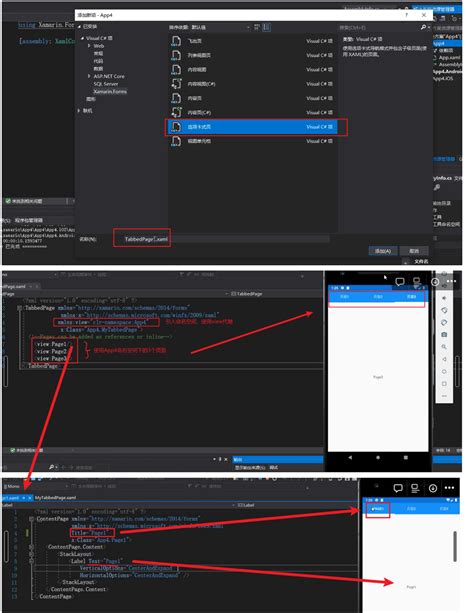Open the MyTabbedPage.xaml editor tab in lower window
474x613 pixels.
[x=56, y=498]
